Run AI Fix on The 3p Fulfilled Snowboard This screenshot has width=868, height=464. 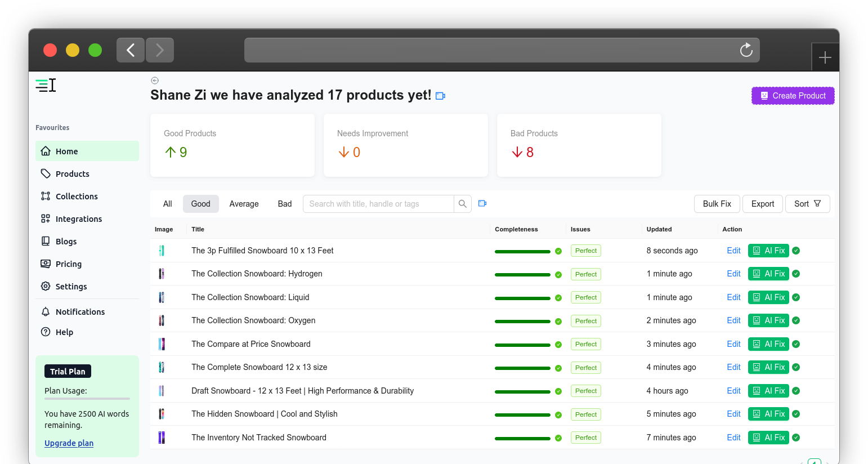(x=768, y=251)
